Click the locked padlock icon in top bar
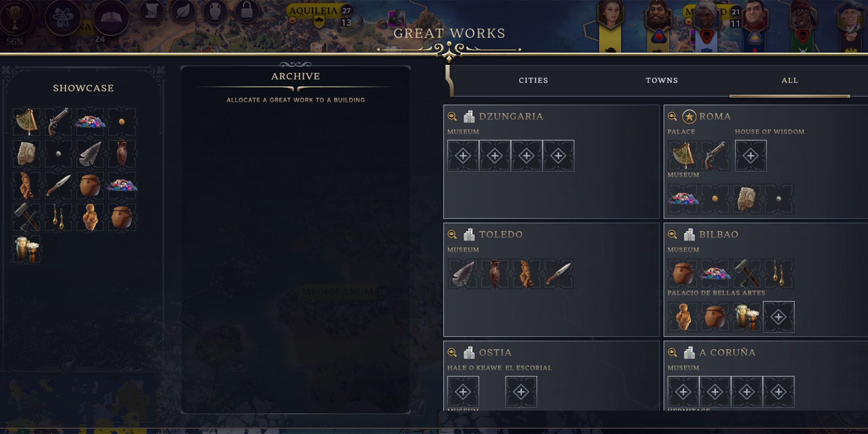 [247, 11]
